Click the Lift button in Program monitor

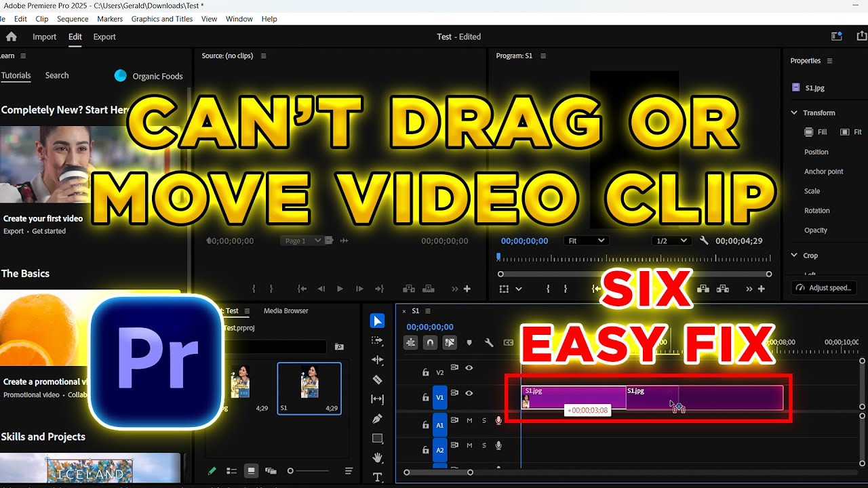(703, 289)
